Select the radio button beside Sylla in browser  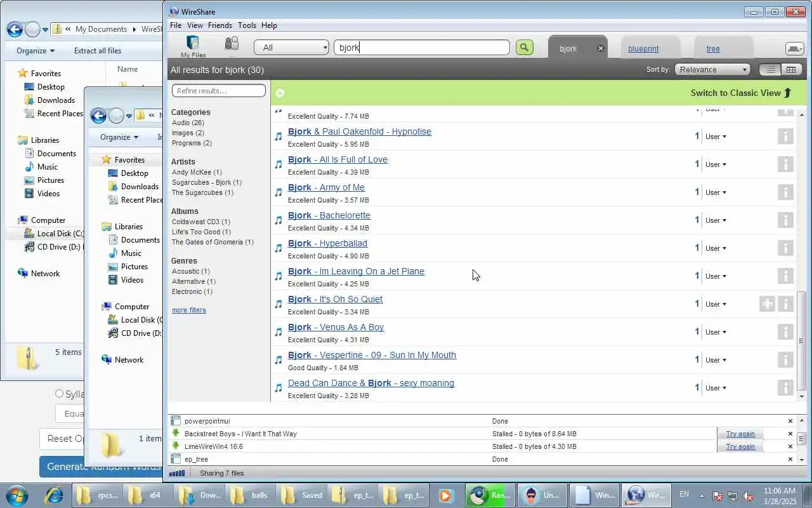(59, 394)
